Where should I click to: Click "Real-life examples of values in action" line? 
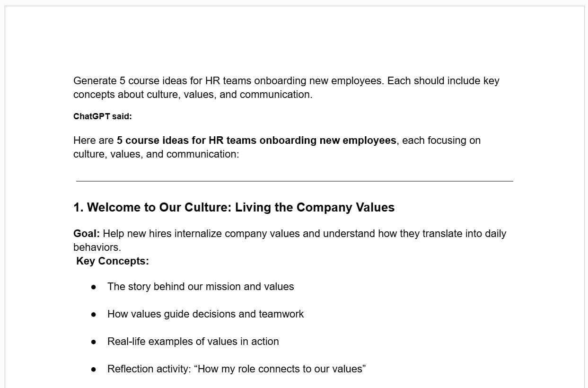tap(193, 342)
